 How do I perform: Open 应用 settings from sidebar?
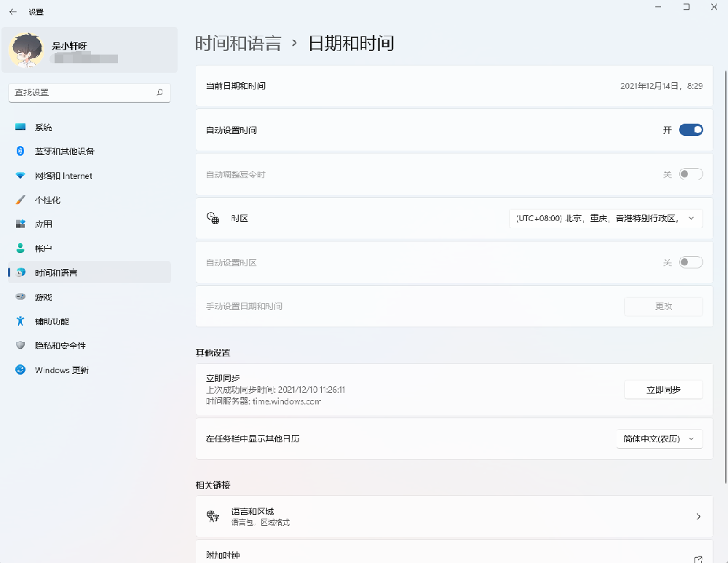click(x=42, y=223)
